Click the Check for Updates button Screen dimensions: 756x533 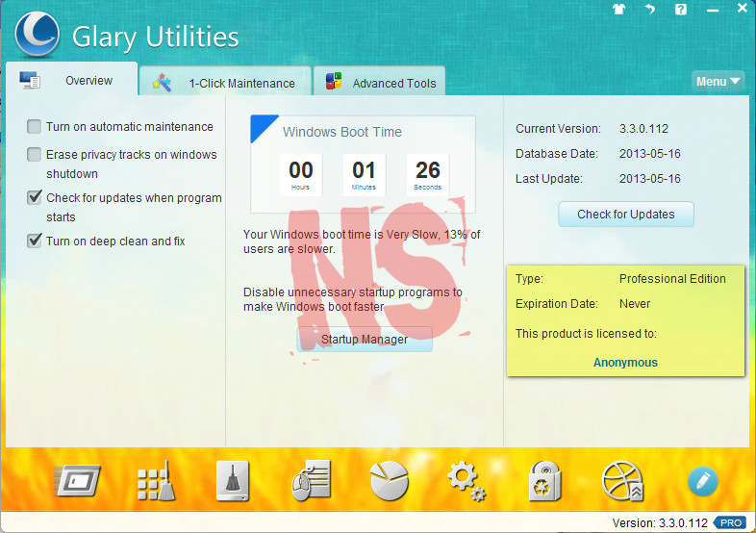(626, 215)
